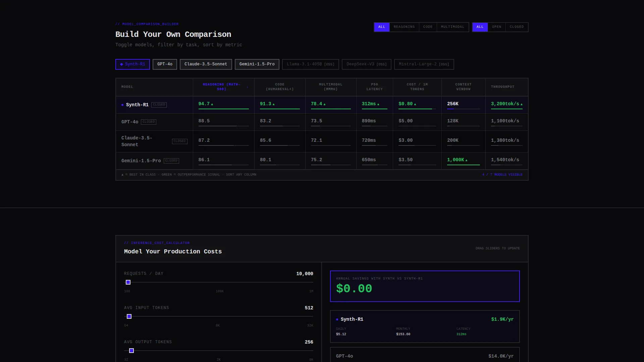The width and height of the screenshot is (644, 362).
Task: Click the CLOSED badge beside GPT-4o
Action: 149,122
